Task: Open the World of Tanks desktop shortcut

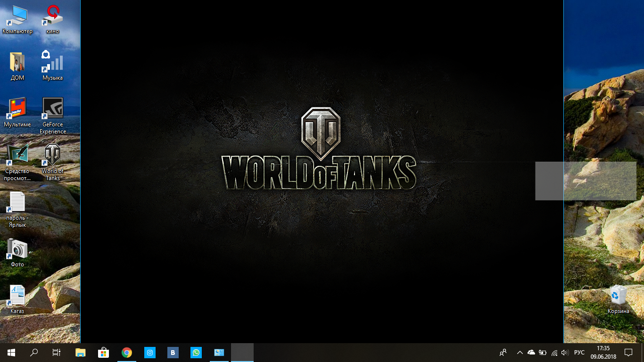Action: coord(53,162)
